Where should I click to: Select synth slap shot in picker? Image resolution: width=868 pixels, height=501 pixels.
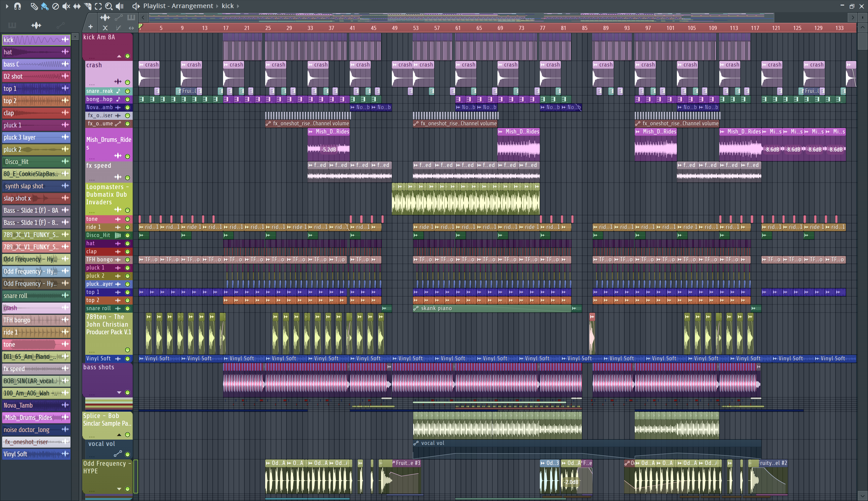(x=36, y=186)
